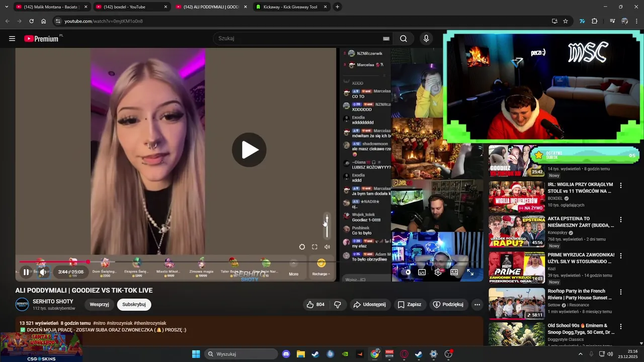Dislike the video
Screen dimensions: 644x362
[x=338, y=305]
